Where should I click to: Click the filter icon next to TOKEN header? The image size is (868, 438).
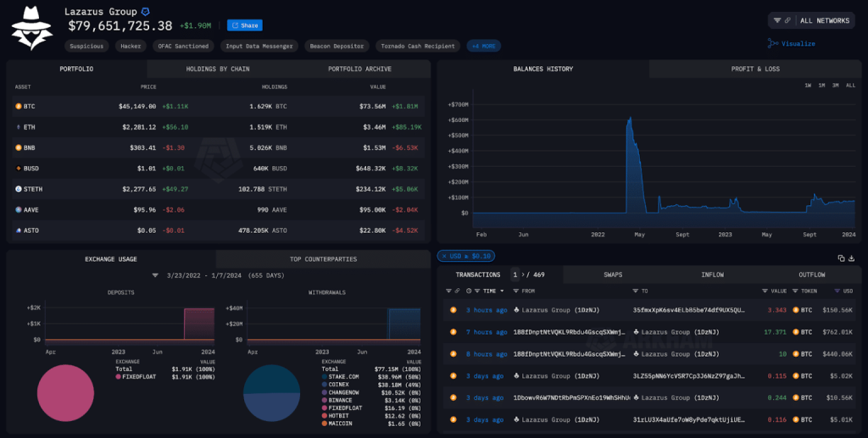(x=793, y=291)
